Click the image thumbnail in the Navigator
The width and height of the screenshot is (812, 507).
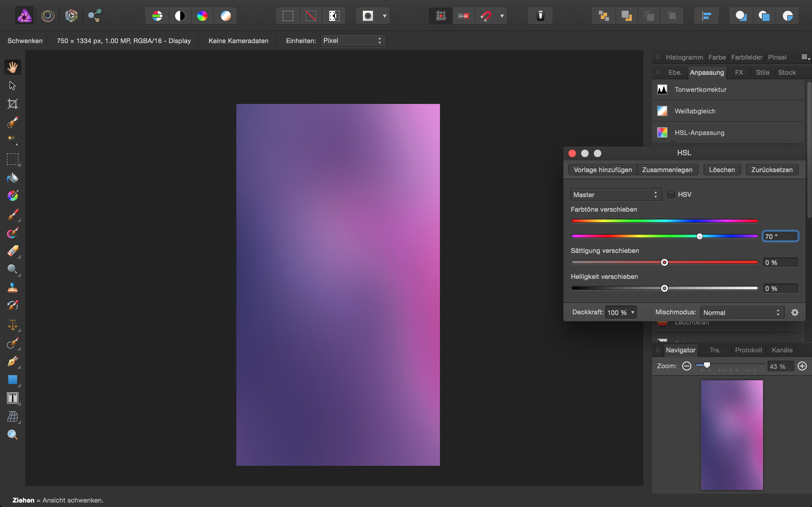tap(731, 434)
